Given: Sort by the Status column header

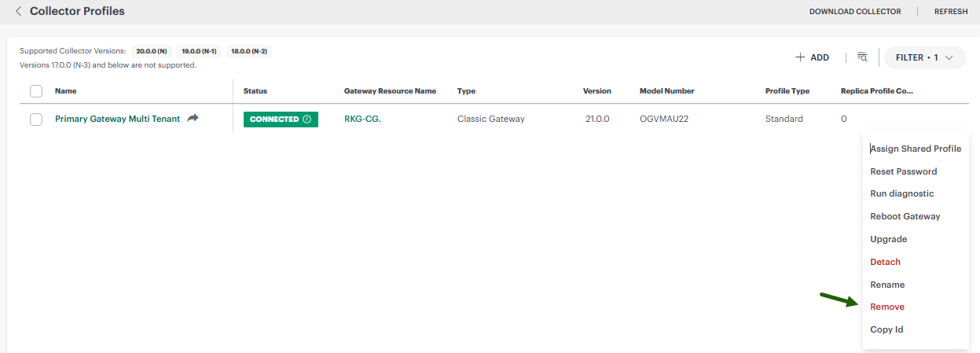Looking at the screenshot, I should pos(255,91).
